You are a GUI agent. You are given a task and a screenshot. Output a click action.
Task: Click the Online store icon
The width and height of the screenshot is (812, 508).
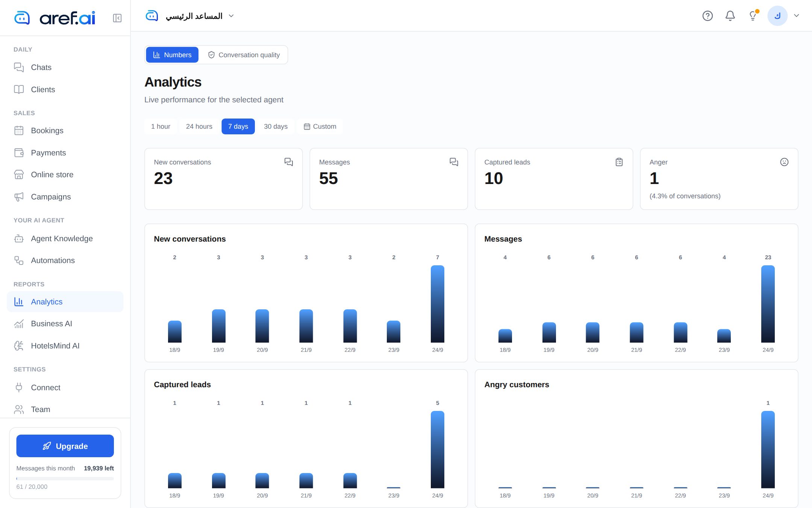tap(19, 175)
